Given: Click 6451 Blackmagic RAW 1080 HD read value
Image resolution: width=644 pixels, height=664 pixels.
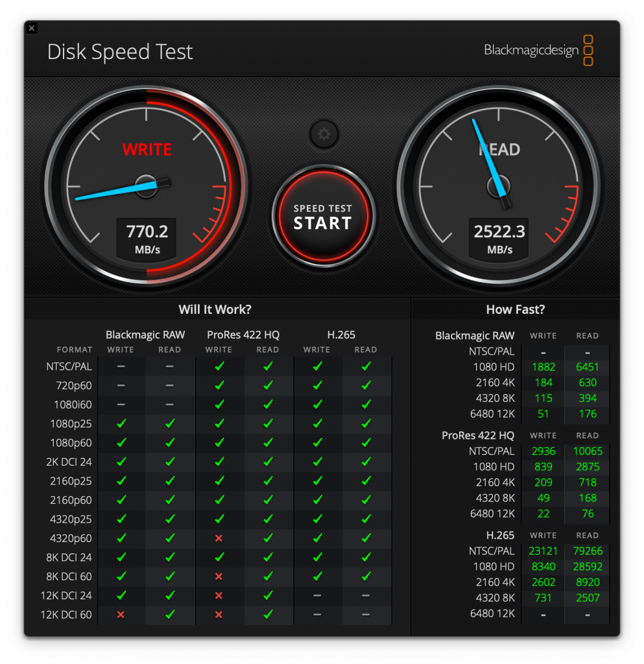Looking at the screenshot, I should (588, 367).
